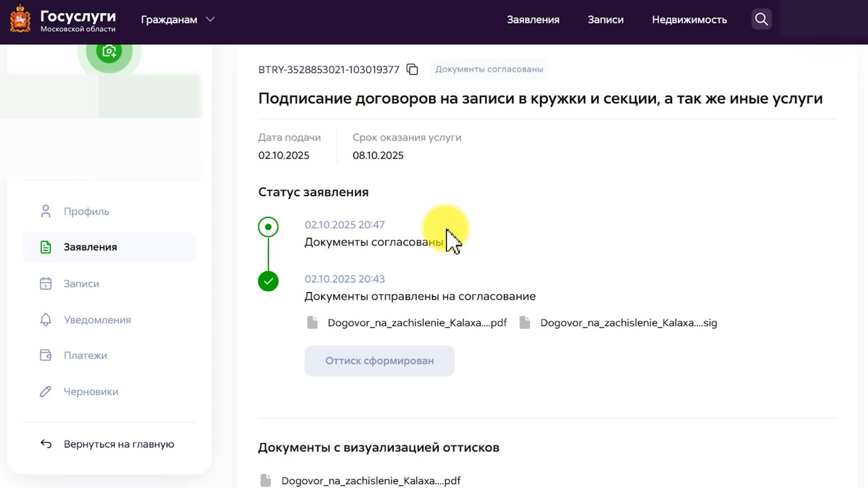Viewport: 868px width, 488px height.
Task: Open the PDF under Документы с визуализацией оттисков
Action: tap(371, 481)
